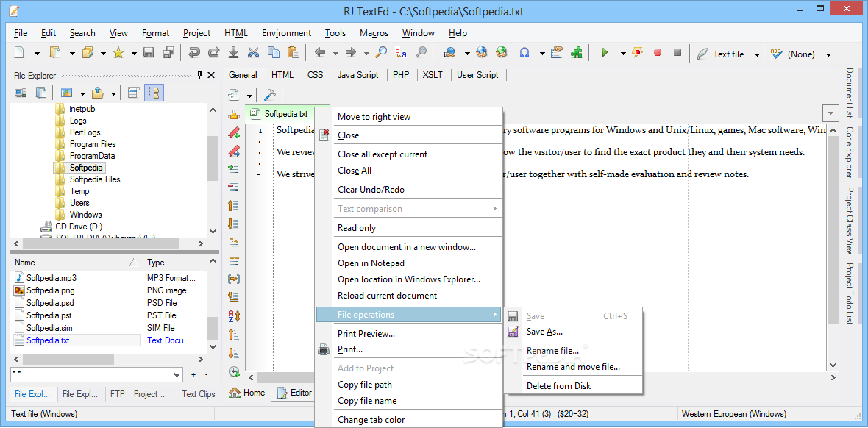Expand the File operations submenu
Viewport: 868px width, 428px height.
pos(408,315)
